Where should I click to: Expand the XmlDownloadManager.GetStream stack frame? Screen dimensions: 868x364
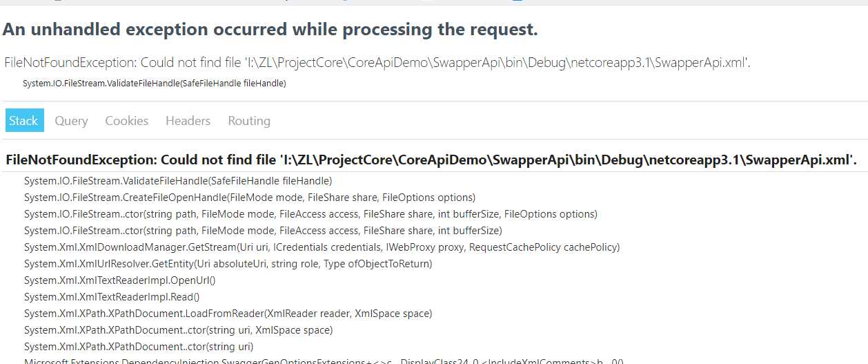pos(322,247)
